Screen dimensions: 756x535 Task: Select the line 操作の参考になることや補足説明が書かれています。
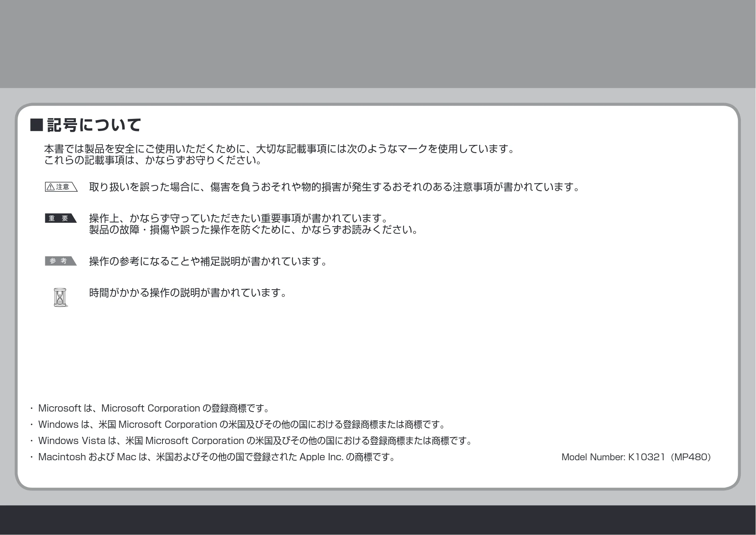(208, 261)
